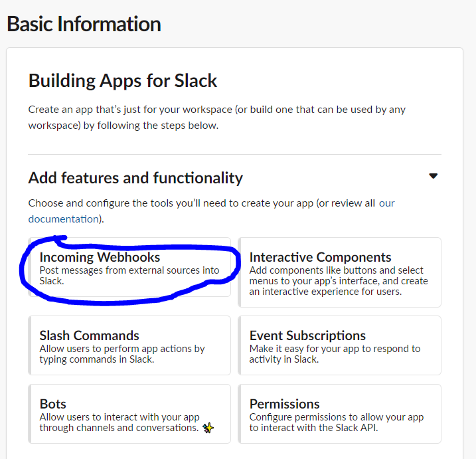Click the 'Add features and functionality' heading text
This screenshot has width=476, height=459.
[135, 178]
